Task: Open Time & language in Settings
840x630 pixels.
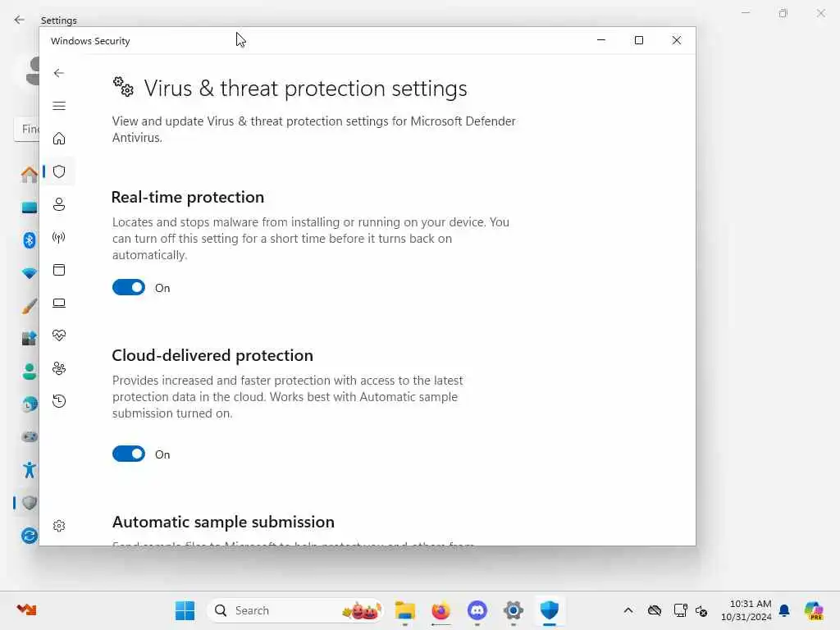Action: pyautogui.click(x=29, y=404)
